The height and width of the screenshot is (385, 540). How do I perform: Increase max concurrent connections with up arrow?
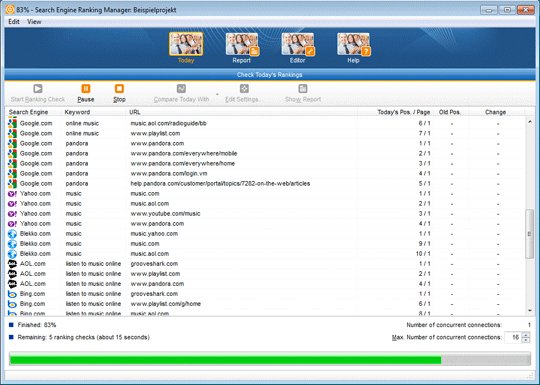526,334
